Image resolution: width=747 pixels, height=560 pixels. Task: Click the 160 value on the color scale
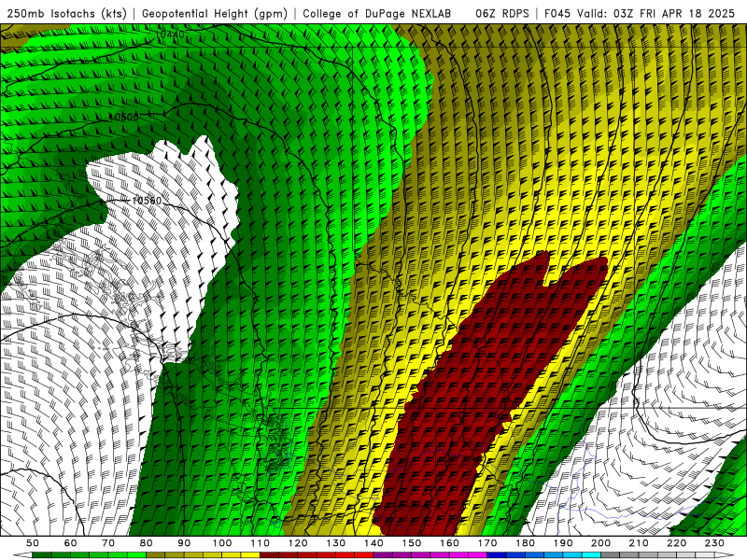click(449, 543)
